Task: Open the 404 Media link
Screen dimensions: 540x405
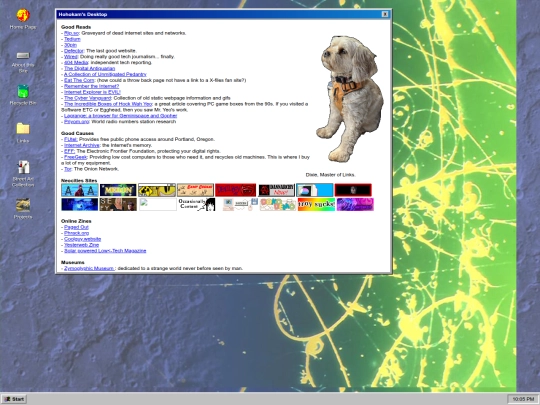Action: [76, 63]
